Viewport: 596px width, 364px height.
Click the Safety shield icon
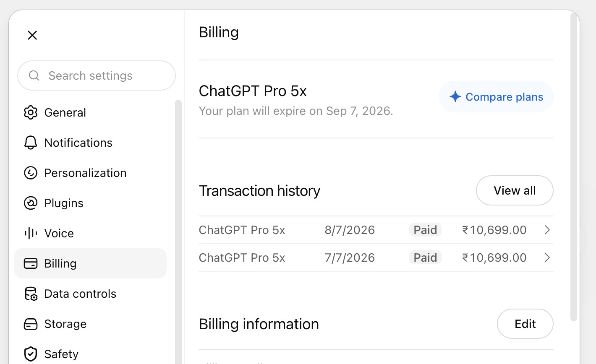(31, 354)
